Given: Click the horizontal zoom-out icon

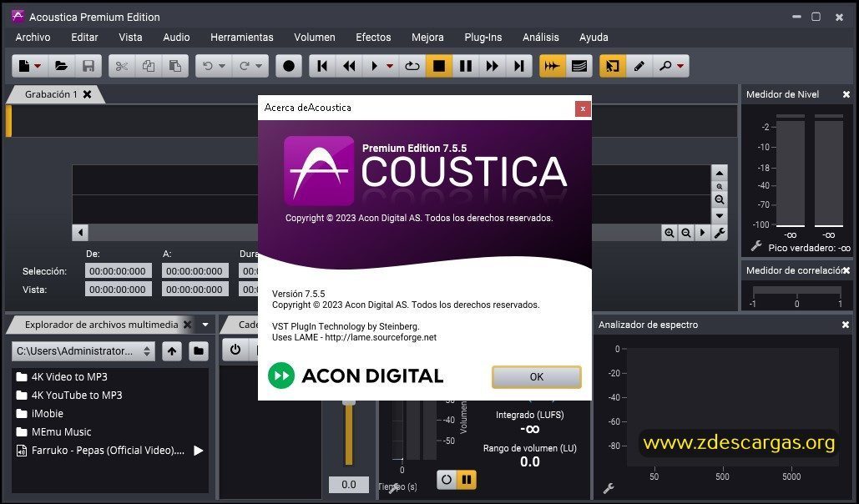Looking at the screenshot, I should tap(686, 233).
